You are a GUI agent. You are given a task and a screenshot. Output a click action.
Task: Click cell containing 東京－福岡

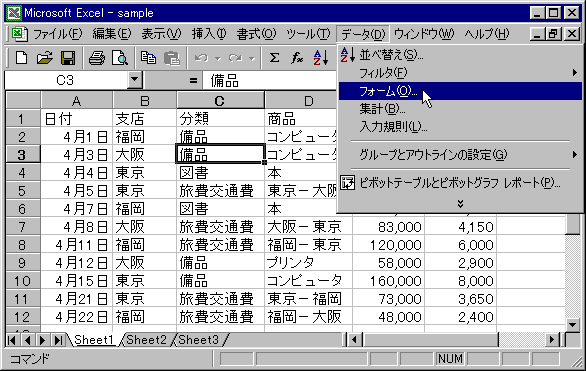[x=309, y=299]
